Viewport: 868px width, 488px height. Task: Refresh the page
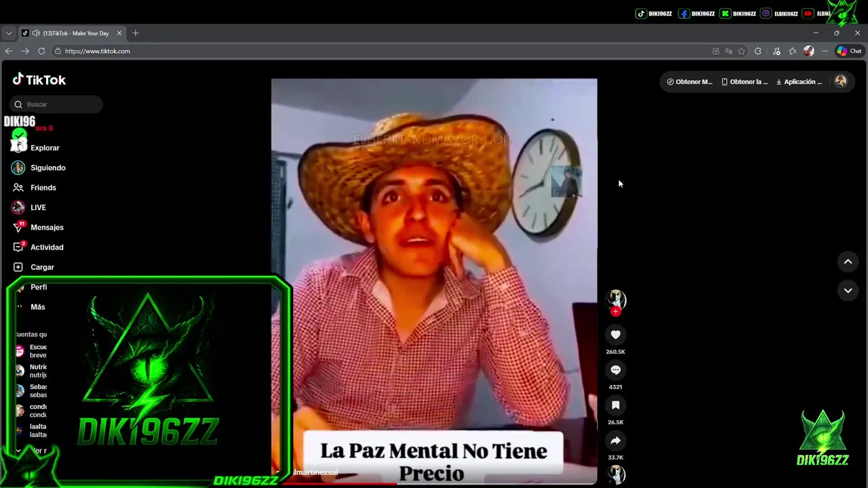(41, 51)
